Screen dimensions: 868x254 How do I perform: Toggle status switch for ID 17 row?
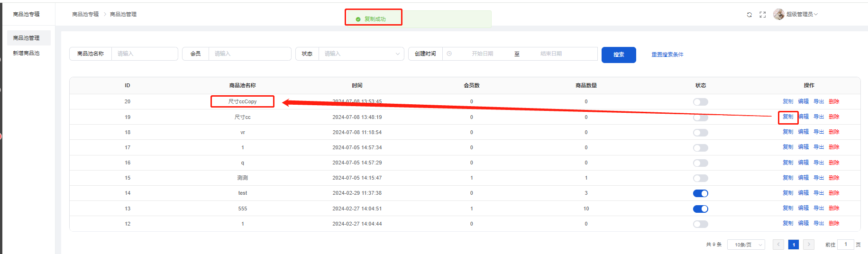(x=701, y=148)
